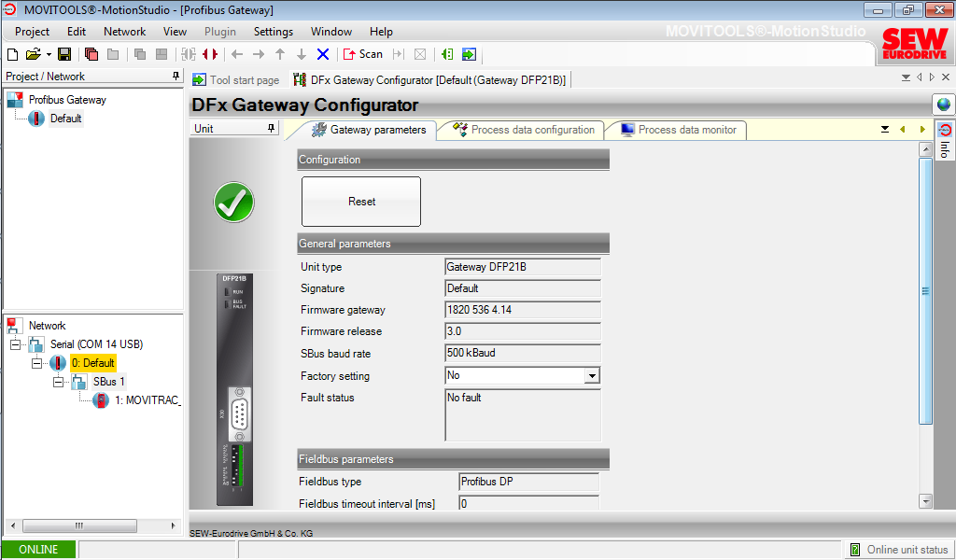Select the DFx Gateway Configurator document tab
Screen dimensions: 956x560
click(x=430, y=80)
